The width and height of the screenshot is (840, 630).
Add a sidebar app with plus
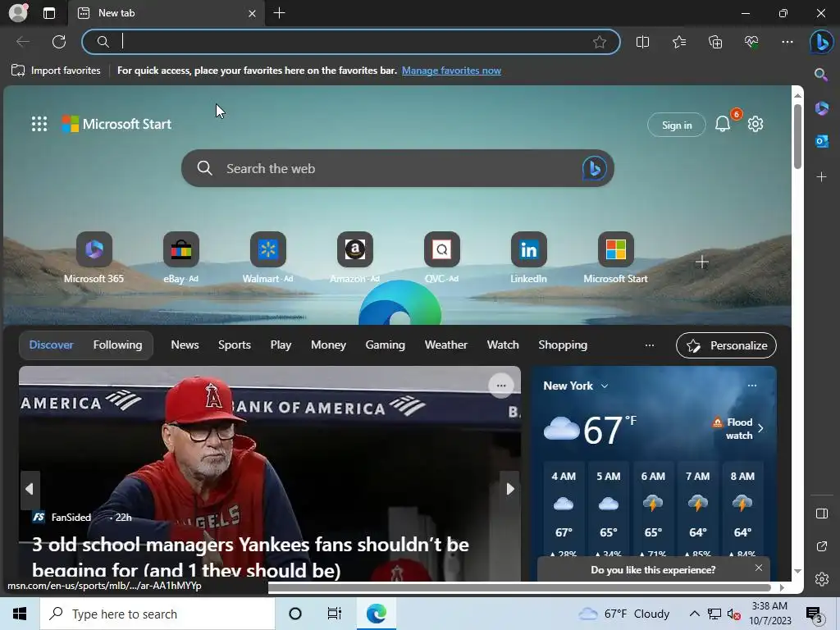[821, 176]
